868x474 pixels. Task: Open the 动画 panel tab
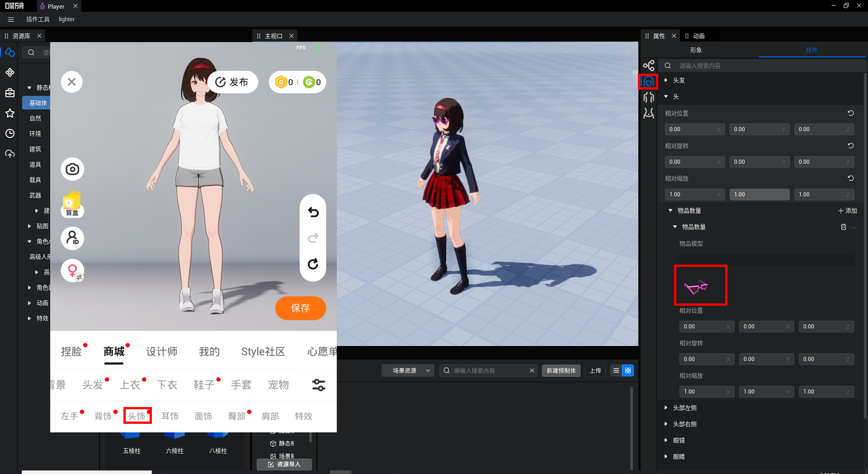[698, 36]
